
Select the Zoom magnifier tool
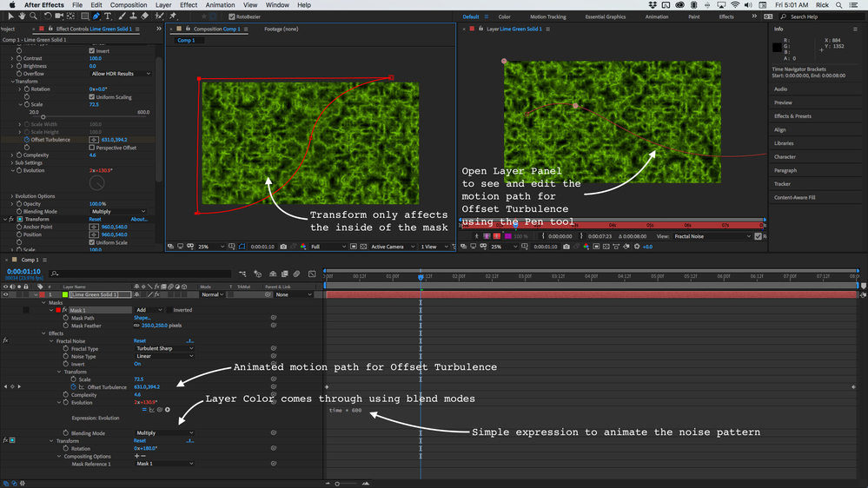(33, 16)
